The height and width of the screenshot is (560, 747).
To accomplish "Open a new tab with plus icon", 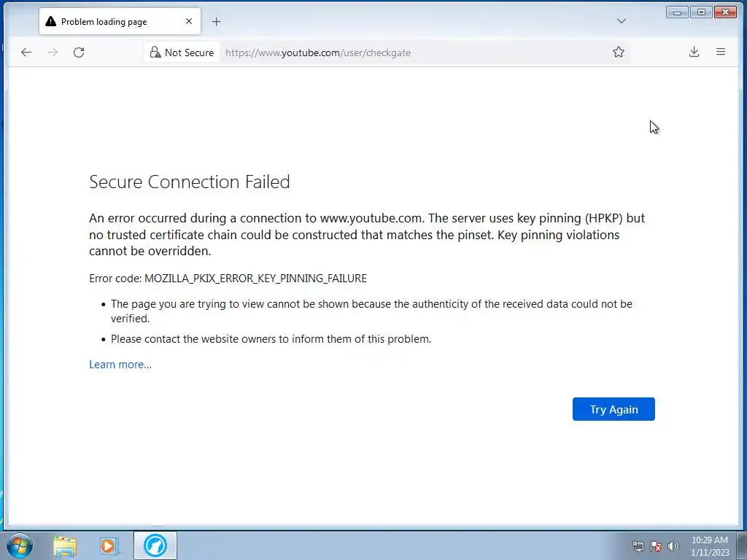I will click(216, 21).
